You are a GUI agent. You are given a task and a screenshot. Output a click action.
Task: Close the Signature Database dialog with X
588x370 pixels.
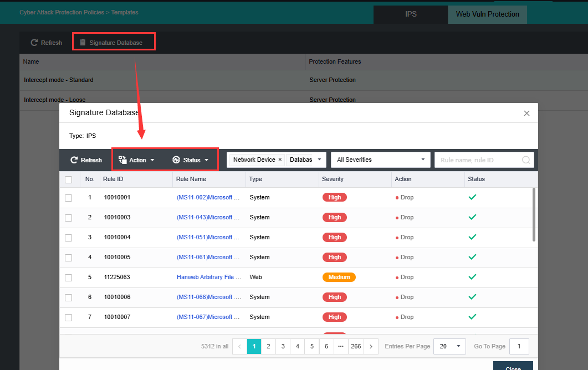pyautogui.click(x=526, y=113)
